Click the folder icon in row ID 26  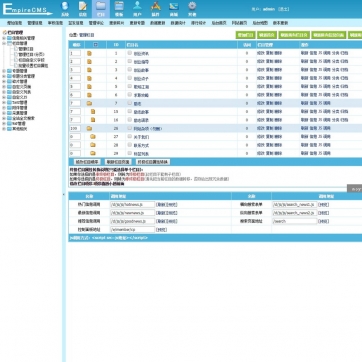point(89,128)
